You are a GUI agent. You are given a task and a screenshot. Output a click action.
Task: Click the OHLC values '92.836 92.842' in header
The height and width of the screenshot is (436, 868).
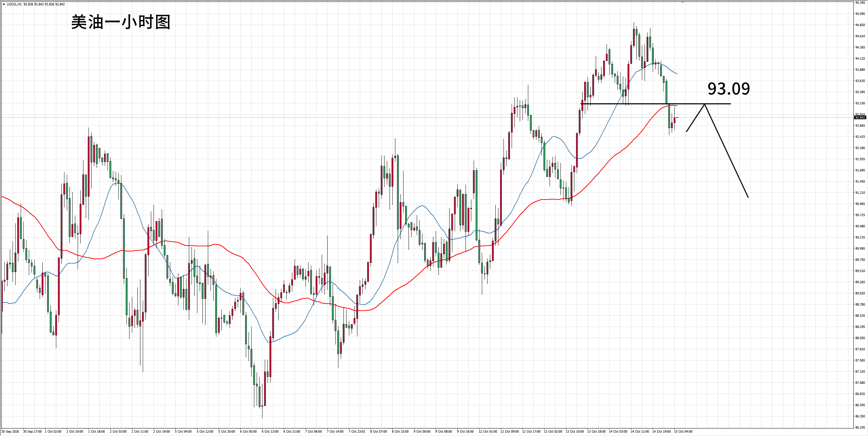click(x=34, y=4)
